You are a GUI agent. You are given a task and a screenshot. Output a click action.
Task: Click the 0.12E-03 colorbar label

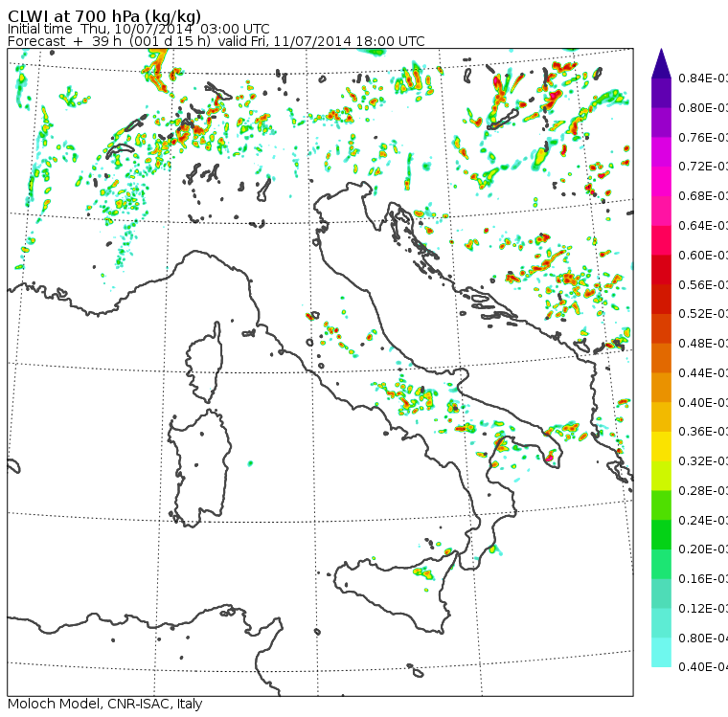click(703, 609)
